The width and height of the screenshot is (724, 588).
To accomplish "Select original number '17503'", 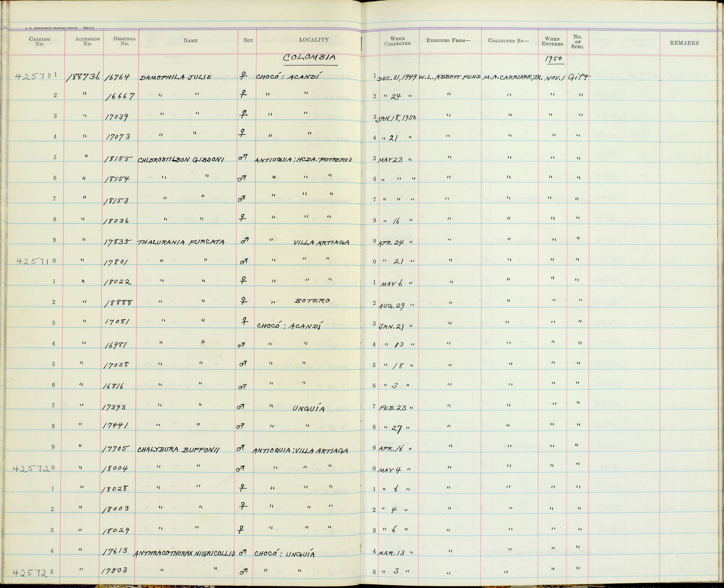I will [114, 571].
